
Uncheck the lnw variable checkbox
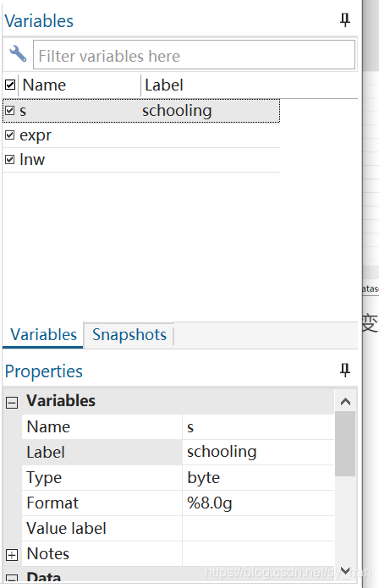pos(10,159)
